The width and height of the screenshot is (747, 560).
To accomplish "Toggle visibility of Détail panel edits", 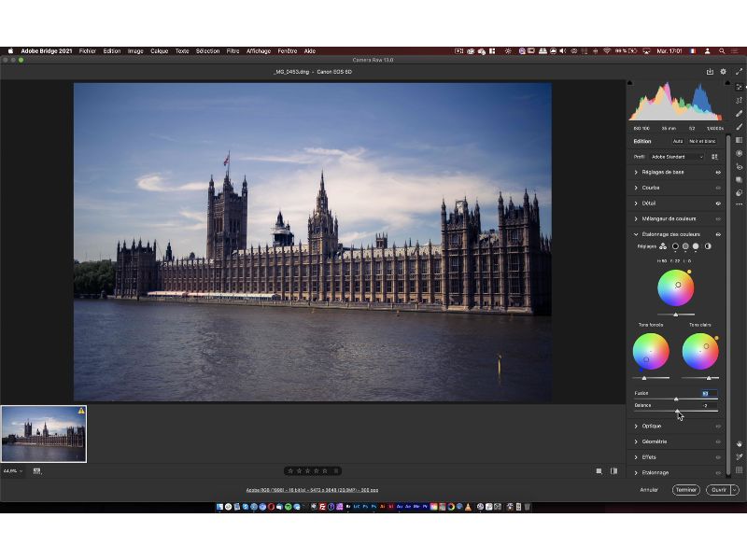I will [718, 203].
